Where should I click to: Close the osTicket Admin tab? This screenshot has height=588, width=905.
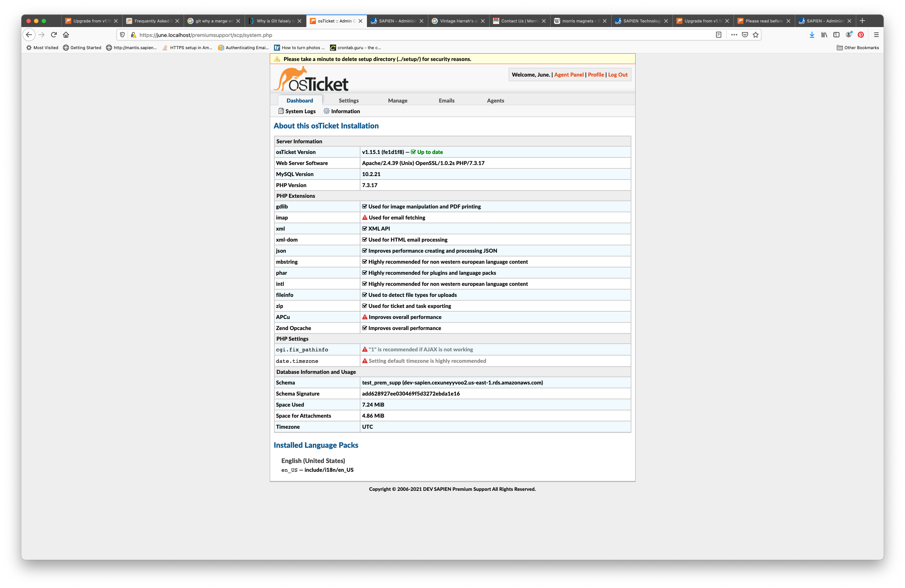pyautogui.click(x=360, y=21)
